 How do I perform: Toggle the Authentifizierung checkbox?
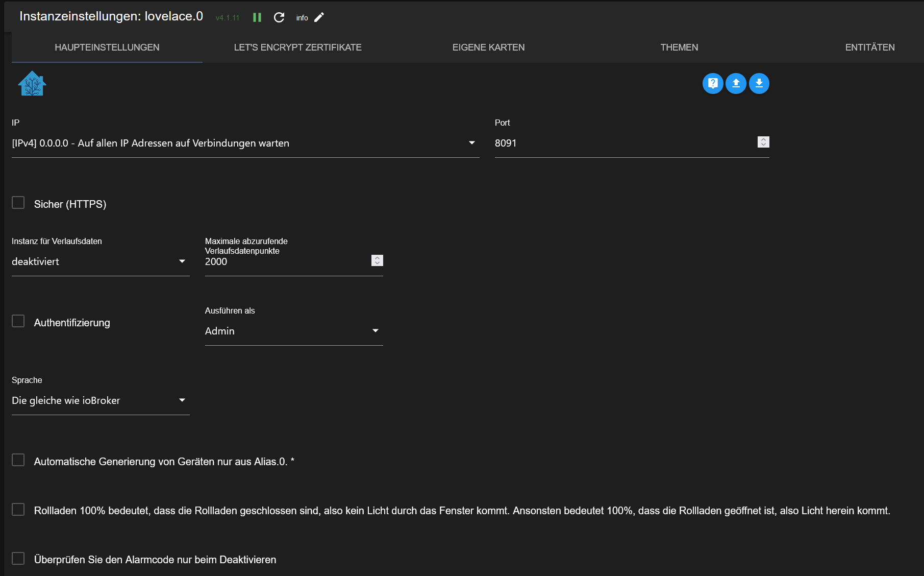(18, 321)
